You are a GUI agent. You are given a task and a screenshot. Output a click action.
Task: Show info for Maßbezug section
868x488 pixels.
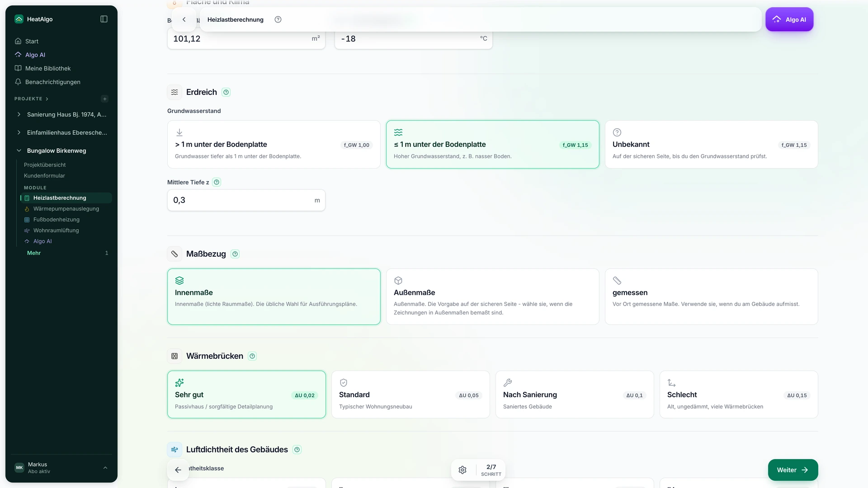click(235, 254)
